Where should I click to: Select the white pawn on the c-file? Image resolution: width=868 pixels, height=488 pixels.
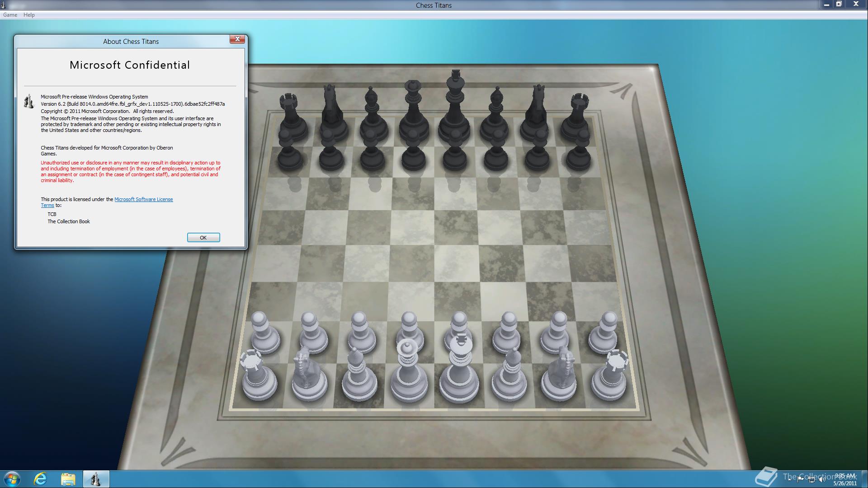pyautogui.click(x=361, y=333)
